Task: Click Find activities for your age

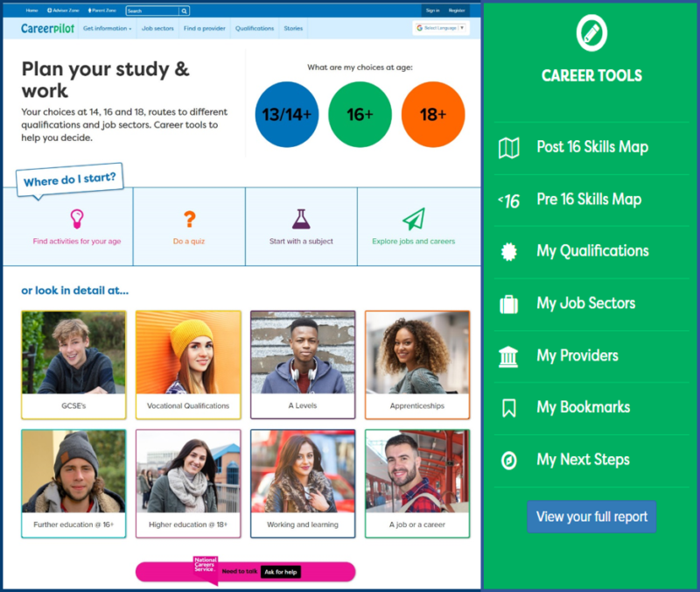Action: click(x=77, y=242)
